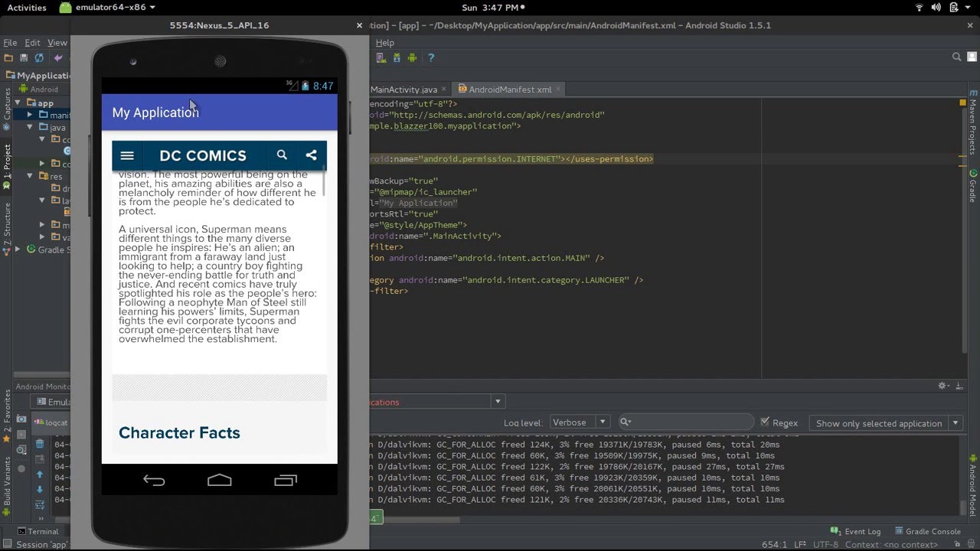Collapse the app module tree node
The width and height of the screenshot is (980, 551).
(18, 103)
